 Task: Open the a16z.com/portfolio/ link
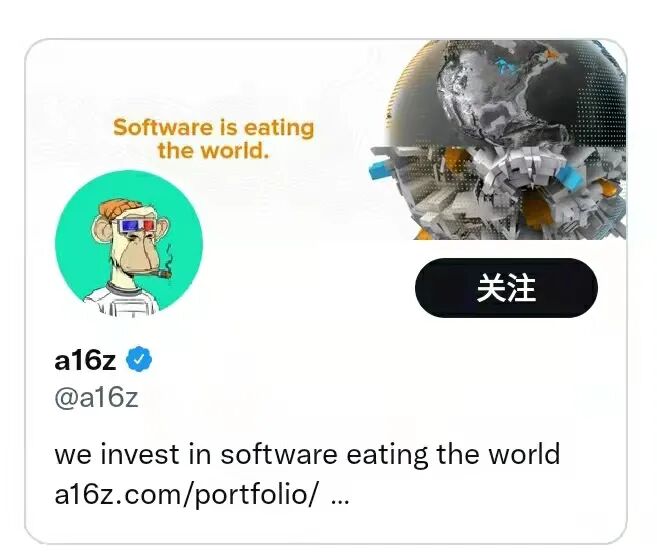coord(186,495)
